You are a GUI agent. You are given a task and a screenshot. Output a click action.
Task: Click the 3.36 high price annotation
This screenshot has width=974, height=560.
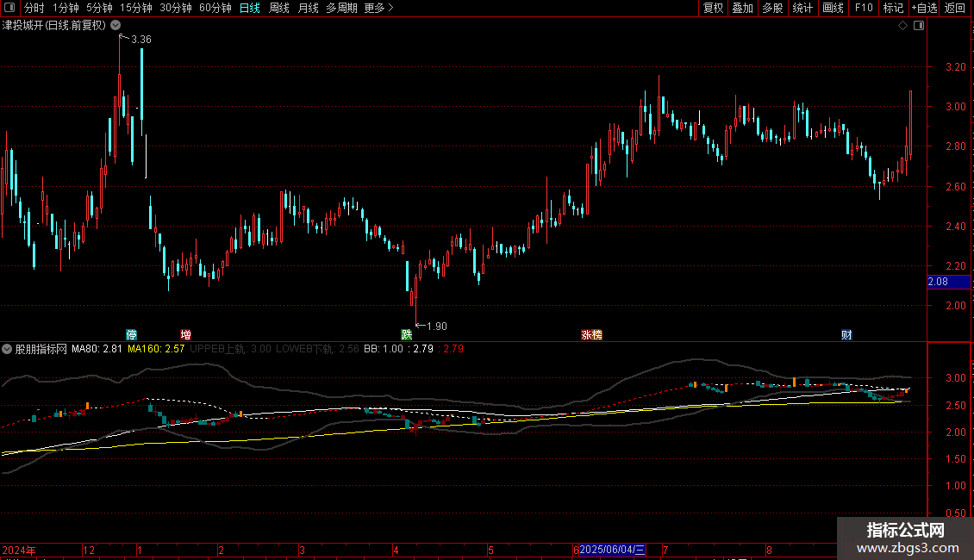(141, 39)
